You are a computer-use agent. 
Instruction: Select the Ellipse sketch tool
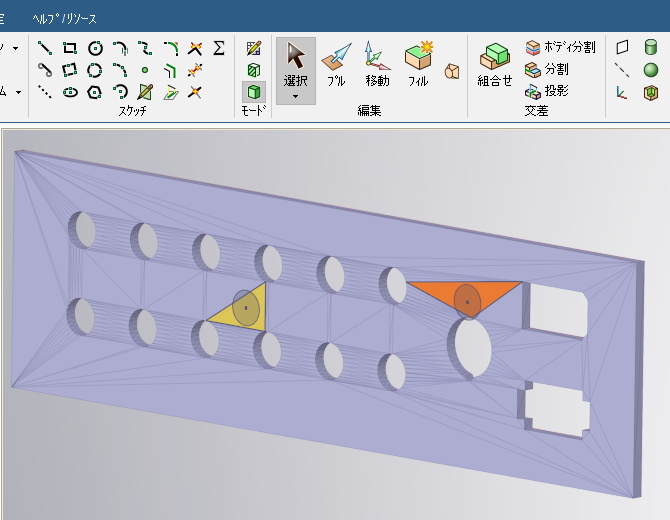[70, 92]
